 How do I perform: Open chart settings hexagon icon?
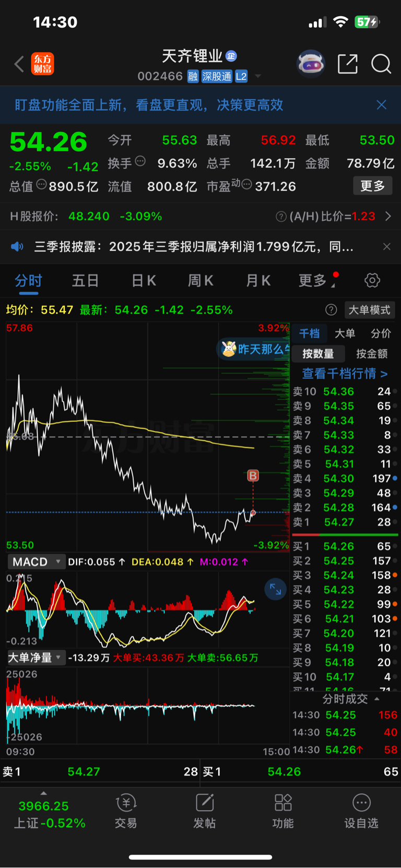372,280
